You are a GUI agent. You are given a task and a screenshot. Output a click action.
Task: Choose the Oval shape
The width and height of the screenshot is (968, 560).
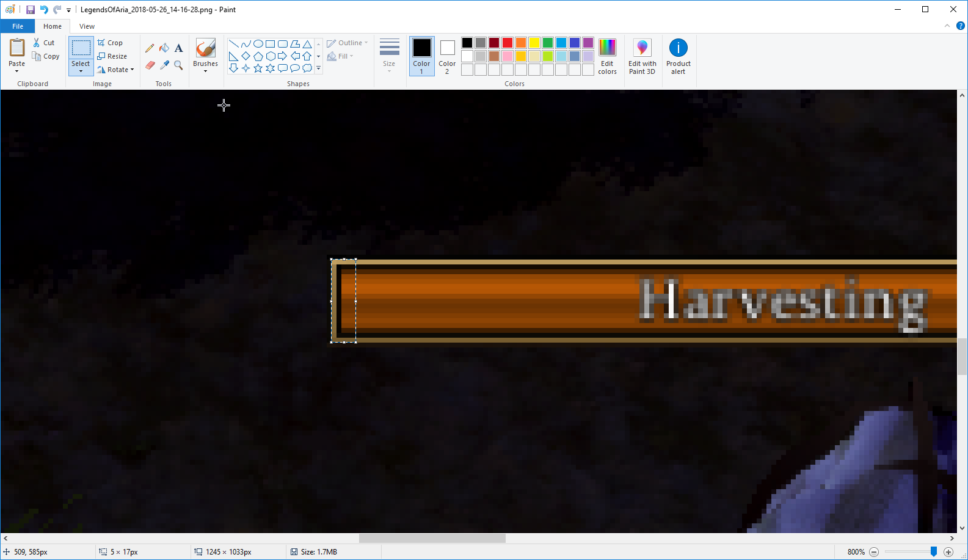tap(258, 44)
